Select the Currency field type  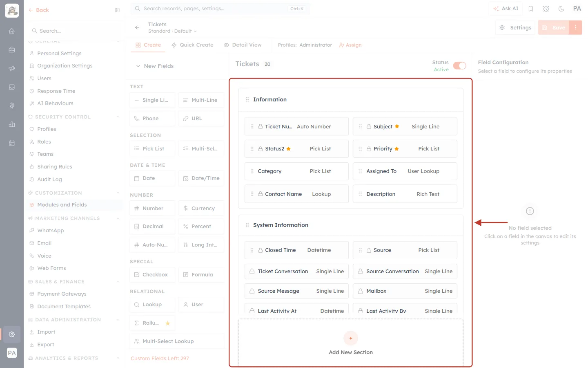point(201,208)
